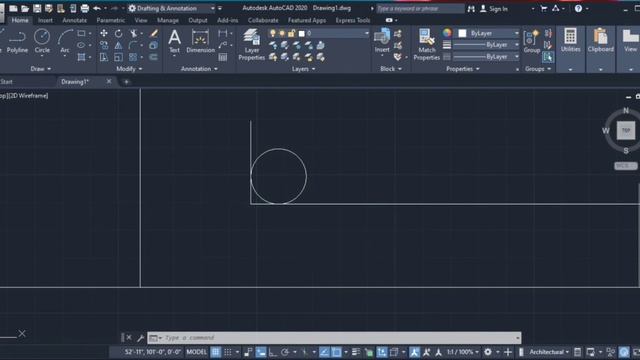Toggle layer lock padlock icon
Screen dimensions: 640x360
(x=291, y=33)
